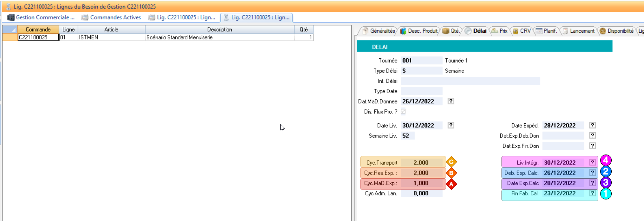Viewport: 644px width, 221px height.
Task: Toggle the Dis. Flux Pro. checkbox
Action: [403, 111]
